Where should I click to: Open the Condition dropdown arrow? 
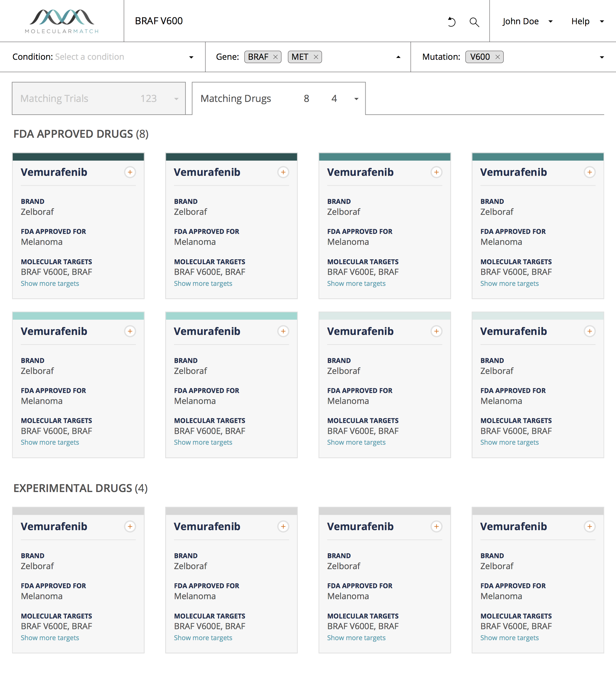[191, 57]
